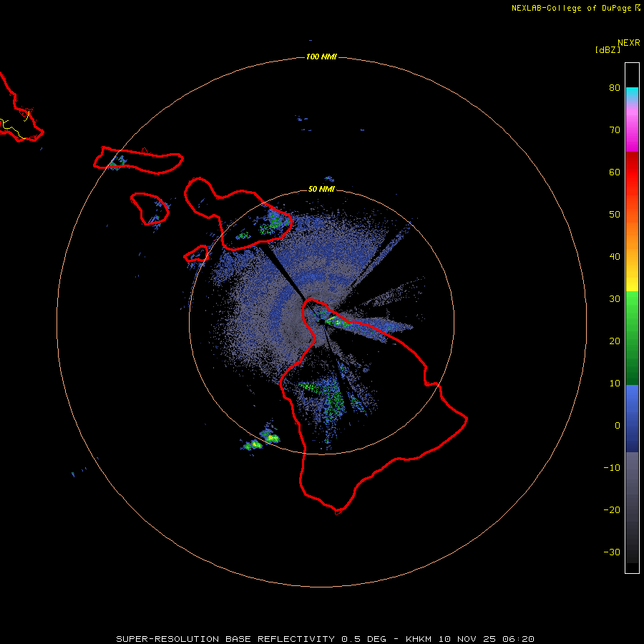The height and width of the screenshot is (644, 644).
Task: Click the 10 value on dBZ scale
Action: 615,384
